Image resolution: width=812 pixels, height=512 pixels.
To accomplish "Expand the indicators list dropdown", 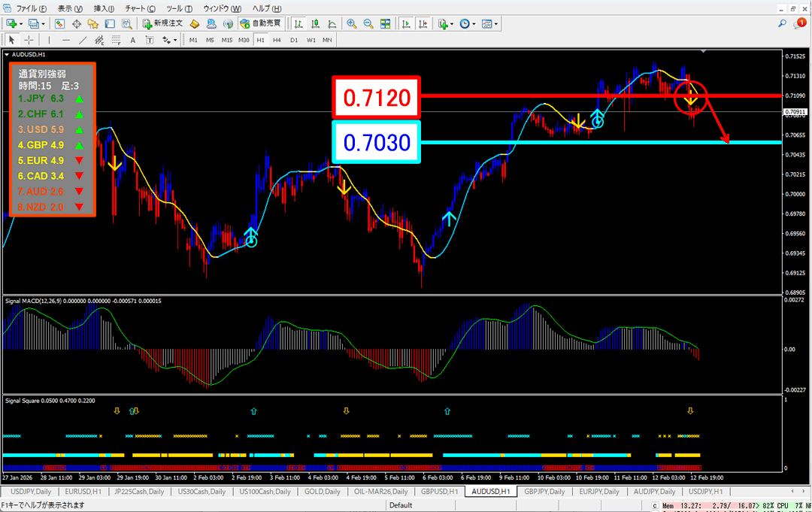I will pyautogui.click(x=453, y=24).
